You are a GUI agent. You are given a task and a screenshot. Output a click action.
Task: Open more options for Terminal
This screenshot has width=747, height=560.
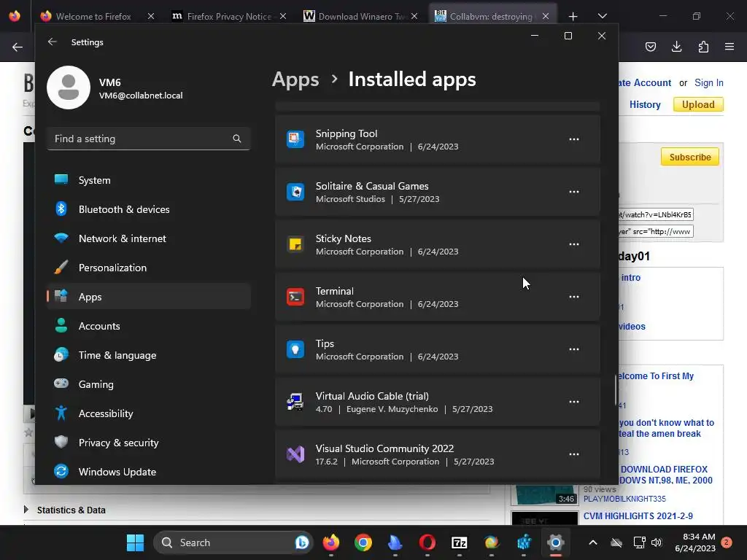[574, 297]
